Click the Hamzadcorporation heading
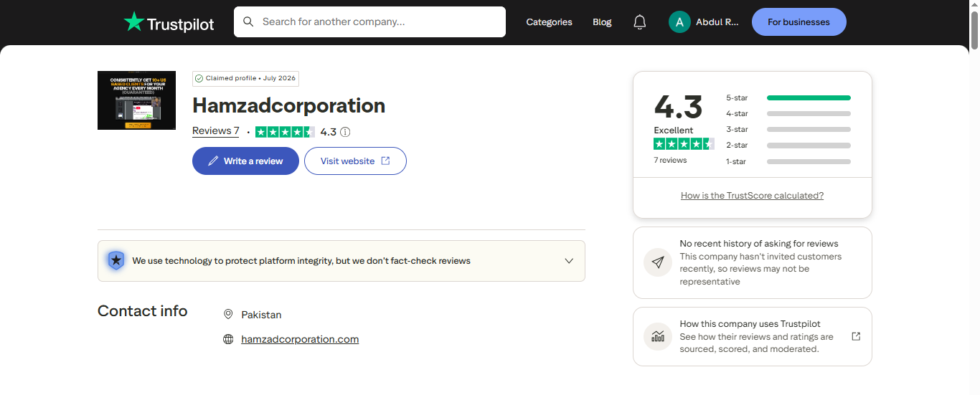 pyautogui.click(x=288, y=105)
